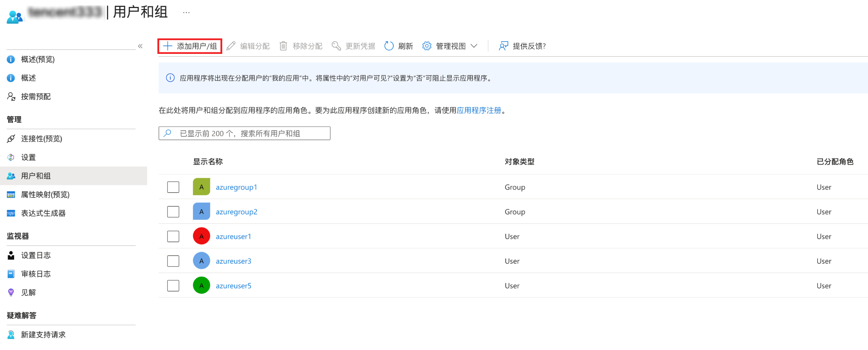Go to 属性映射(预览) in the sidebar
This screenshot has height=350, width=868.
point(45,194)
